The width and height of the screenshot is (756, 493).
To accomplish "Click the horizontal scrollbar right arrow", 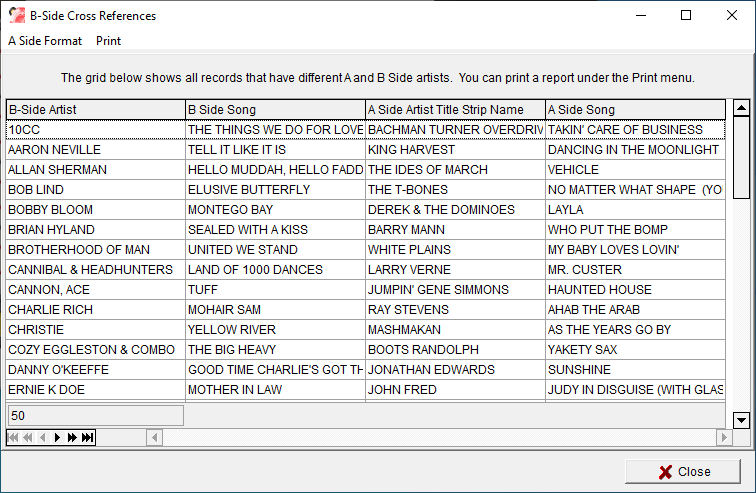I will (724, 438).
